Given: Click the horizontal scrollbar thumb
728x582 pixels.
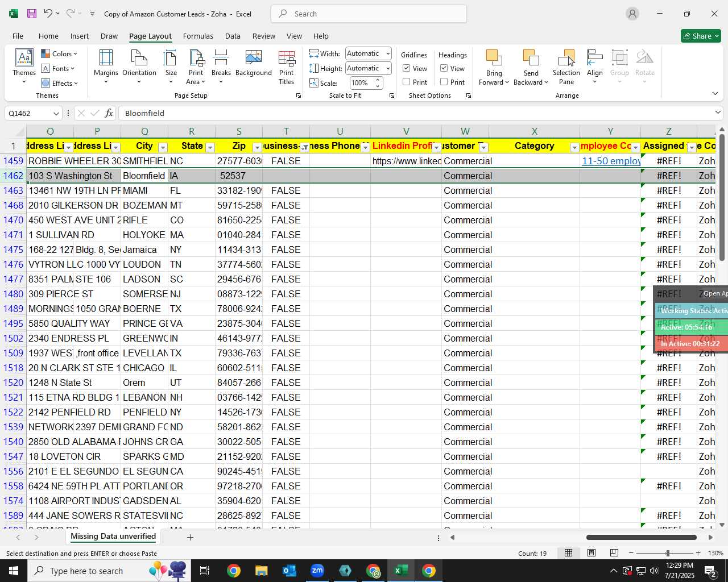Looking at the screenshot, I should [641, 537].
